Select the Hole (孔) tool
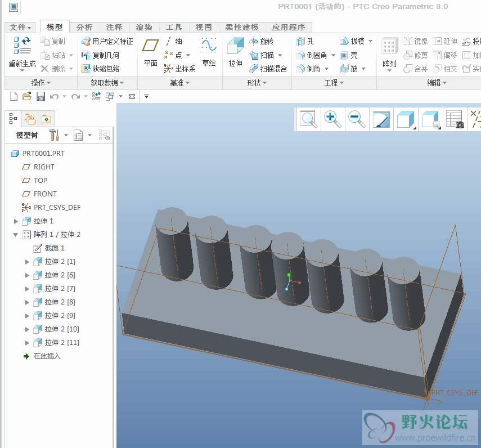Image resolution: width=481 pixels, height=448 pixels. 304,41
